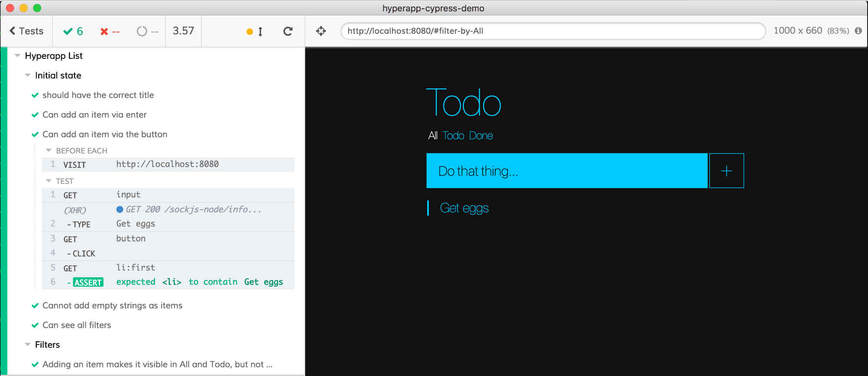The width and height of the screenshot is (868, 376).
Task: Collapse the Hyperapp List suite
Action: 18,56
